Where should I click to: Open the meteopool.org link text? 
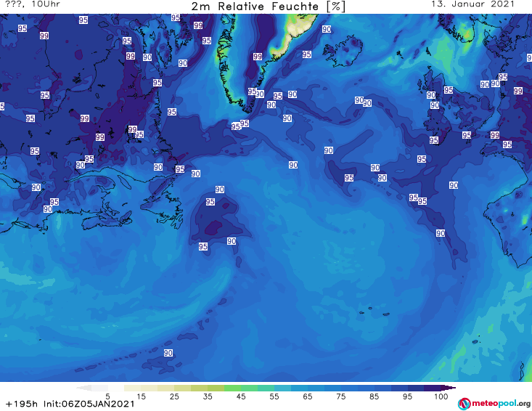(501, 404)
